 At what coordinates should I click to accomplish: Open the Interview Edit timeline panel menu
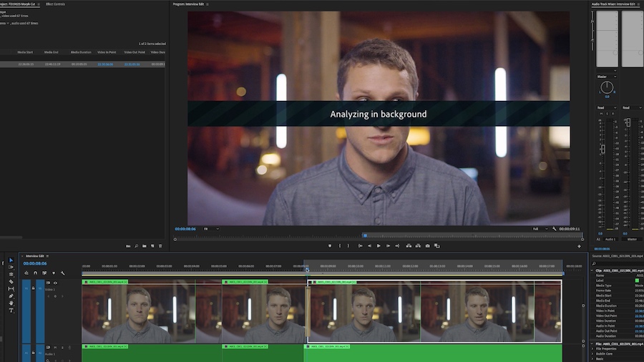click(x=47, y=256)
